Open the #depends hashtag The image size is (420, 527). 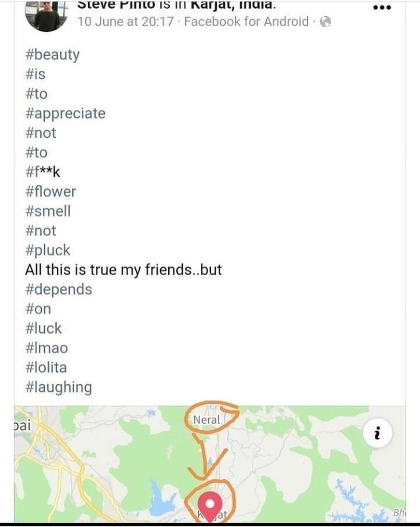point(59,290)
